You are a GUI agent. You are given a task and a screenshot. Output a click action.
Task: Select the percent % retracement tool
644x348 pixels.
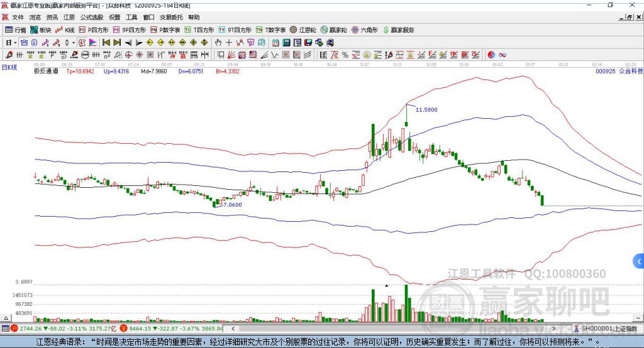[345, 55]
